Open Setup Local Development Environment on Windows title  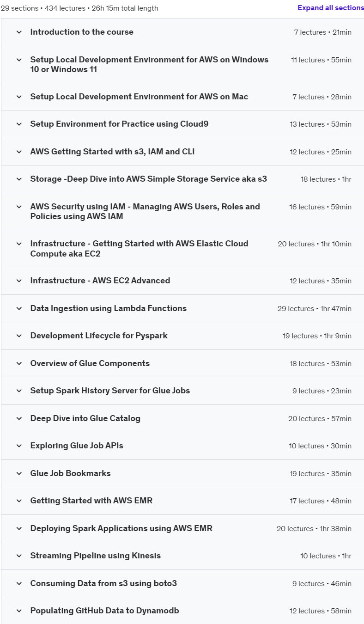(x=149, y=64)
